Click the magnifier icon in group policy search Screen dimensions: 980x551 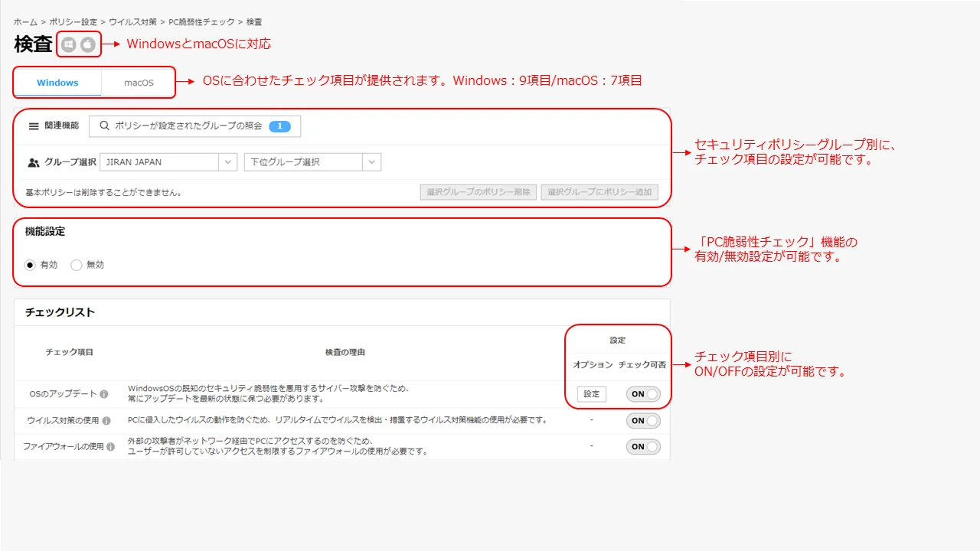[x=105, y=126]
